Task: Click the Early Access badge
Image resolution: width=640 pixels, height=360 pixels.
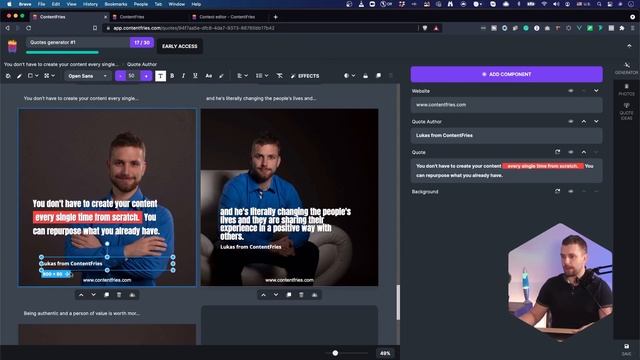Action: pos(180,46)
